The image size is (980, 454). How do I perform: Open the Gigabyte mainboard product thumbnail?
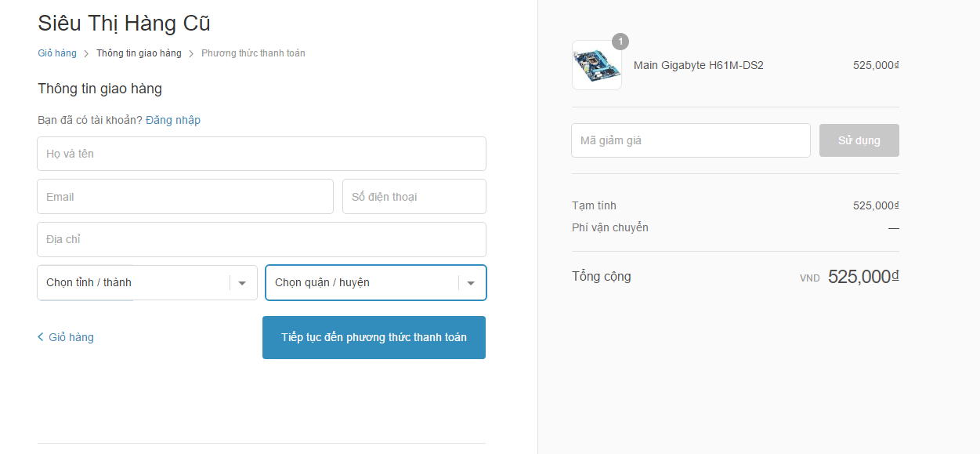click(x=597, y=65)
